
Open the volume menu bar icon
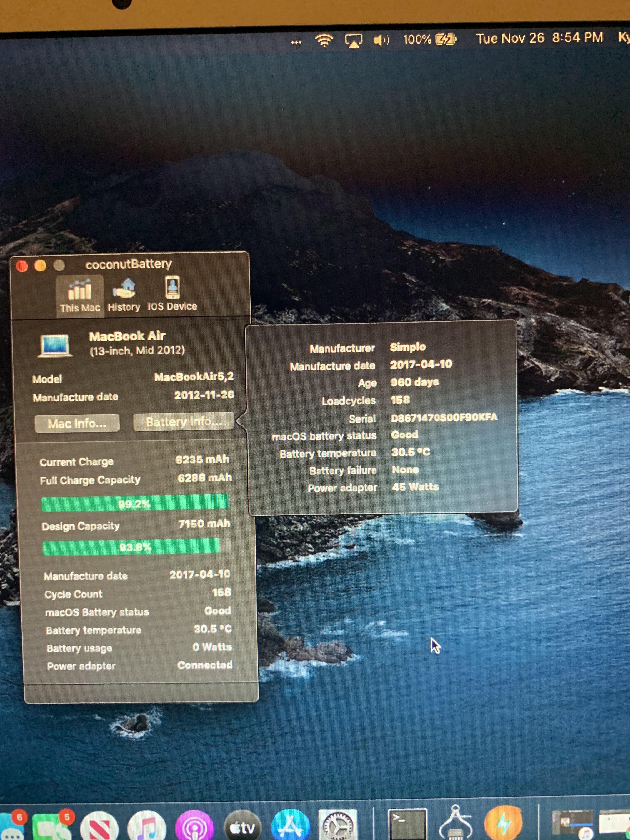(381, 40)
